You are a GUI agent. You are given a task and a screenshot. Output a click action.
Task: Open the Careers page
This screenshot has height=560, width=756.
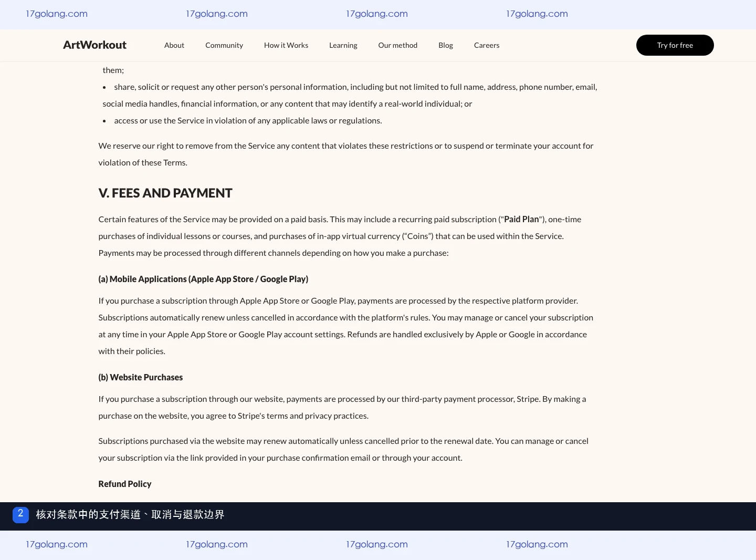click(x=487, y=45)
